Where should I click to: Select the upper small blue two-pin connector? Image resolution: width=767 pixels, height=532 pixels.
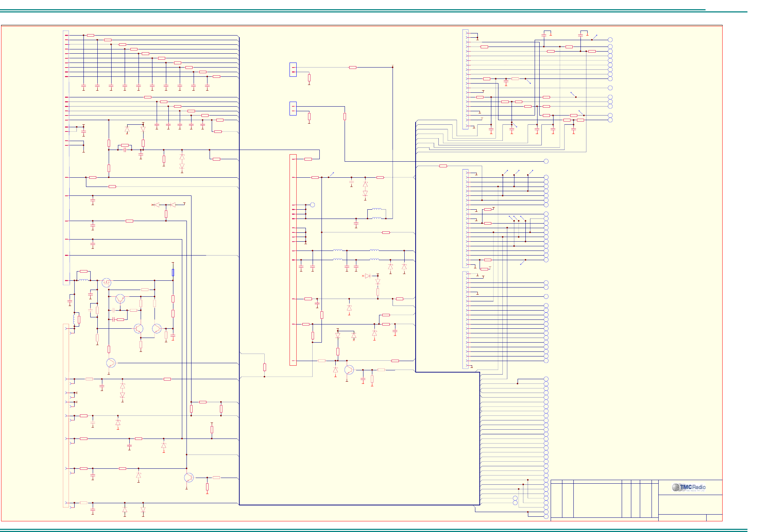coord(293,70)
